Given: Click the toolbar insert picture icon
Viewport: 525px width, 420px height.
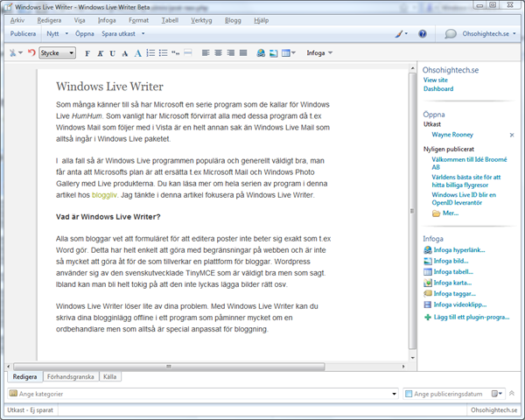Looking at the screenshot, I should [274, 52].
